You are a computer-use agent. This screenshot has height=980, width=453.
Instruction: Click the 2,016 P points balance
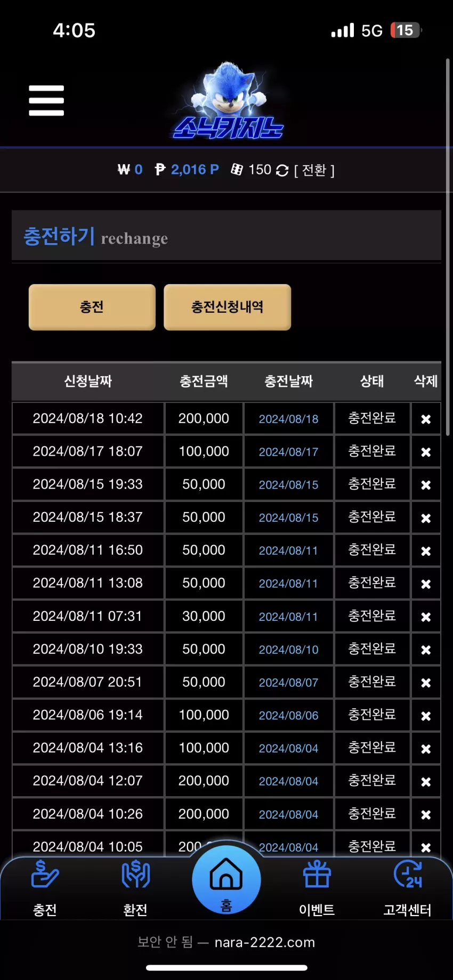pyautogui.click(x=187, y=169)
